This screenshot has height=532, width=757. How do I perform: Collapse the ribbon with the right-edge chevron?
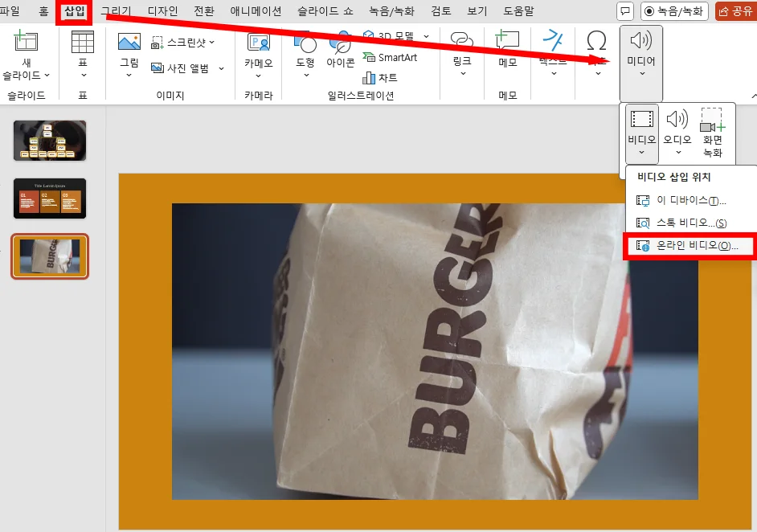(754, 96)
